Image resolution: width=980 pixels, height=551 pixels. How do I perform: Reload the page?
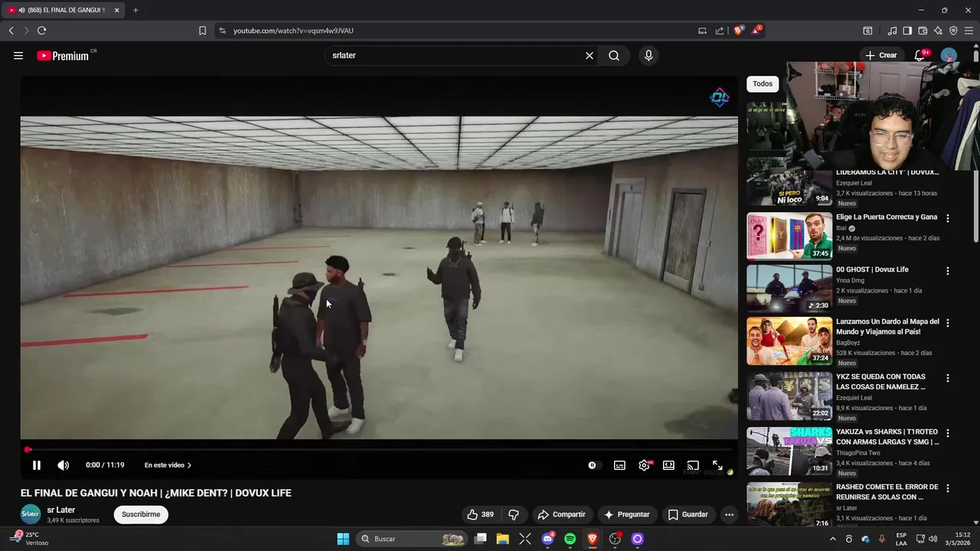pos(41,31)
